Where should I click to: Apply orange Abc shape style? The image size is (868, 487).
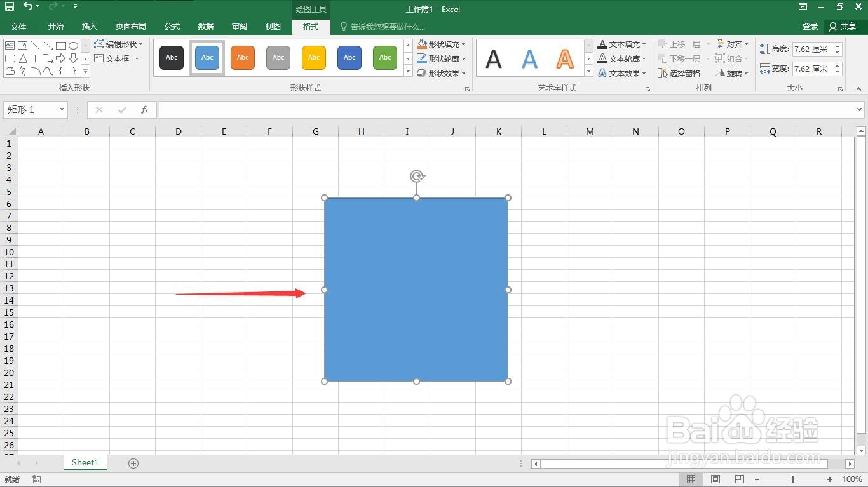click(x=243, y=57)
